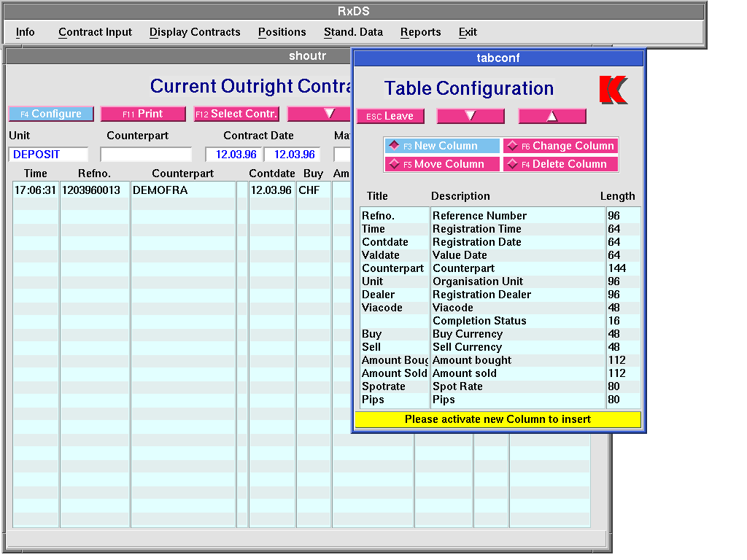Click the red K logo in tabconf
The image size is (747, 560).
tap(614, 90)
